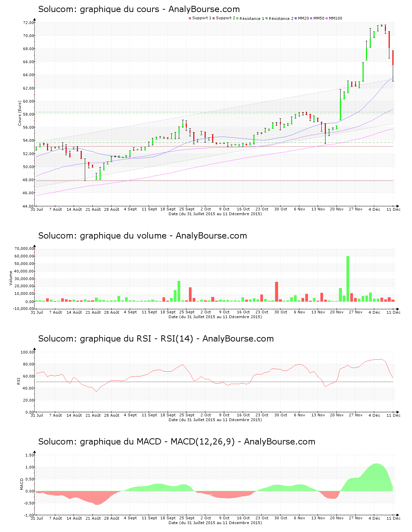The height and width of the screenshot is (532, 412).
Task: Click the MM100 pink legend swatch
Action: [327, 18]
